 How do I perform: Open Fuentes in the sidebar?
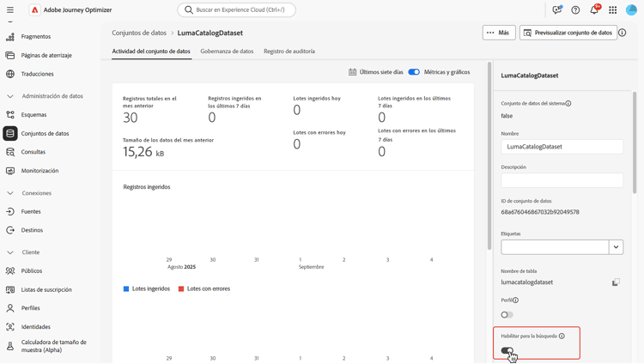pos(31,211)
